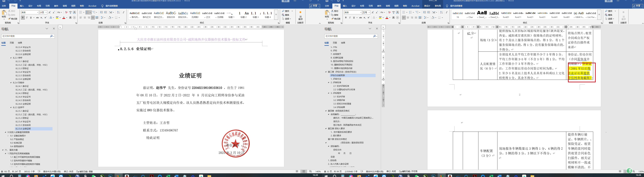Apply font01 style in right Word window
The image size is (644, 177).
(x=506, y=15)
